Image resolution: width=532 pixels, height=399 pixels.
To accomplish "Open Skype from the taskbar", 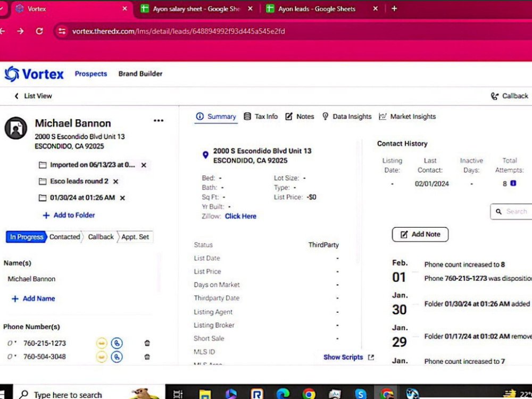I will tap(360, 394).
